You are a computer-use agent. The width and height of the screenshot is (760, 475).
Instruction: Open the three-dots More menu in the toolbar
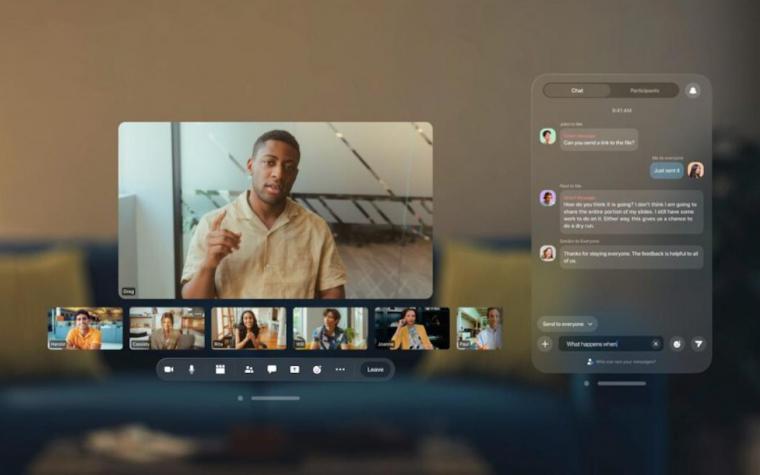[340, 369]
